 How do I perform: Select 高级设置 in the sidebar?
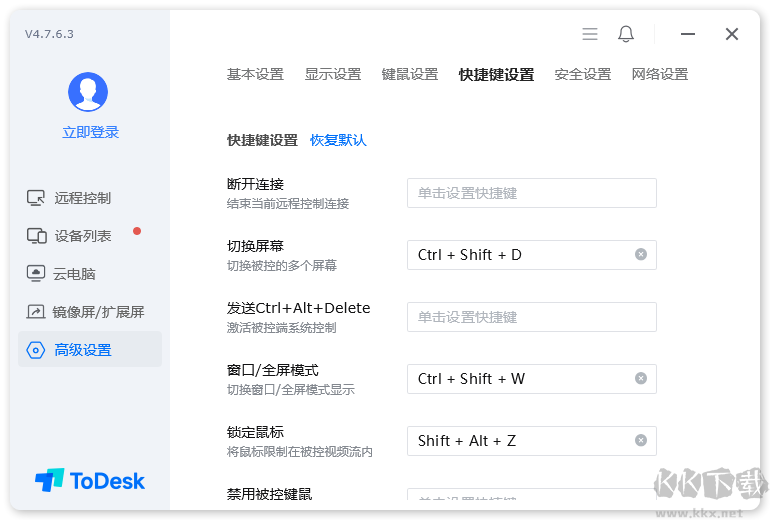90,349
